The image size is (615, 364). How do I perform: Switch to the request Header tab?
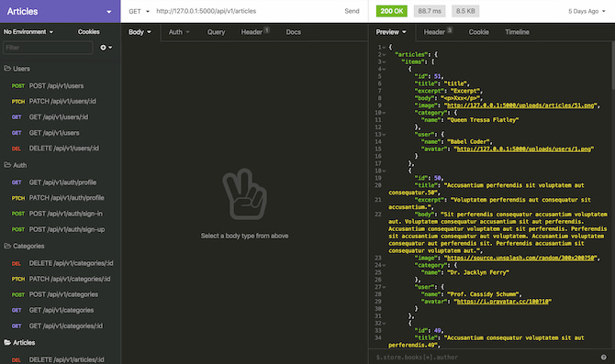(x=254, y=32)
